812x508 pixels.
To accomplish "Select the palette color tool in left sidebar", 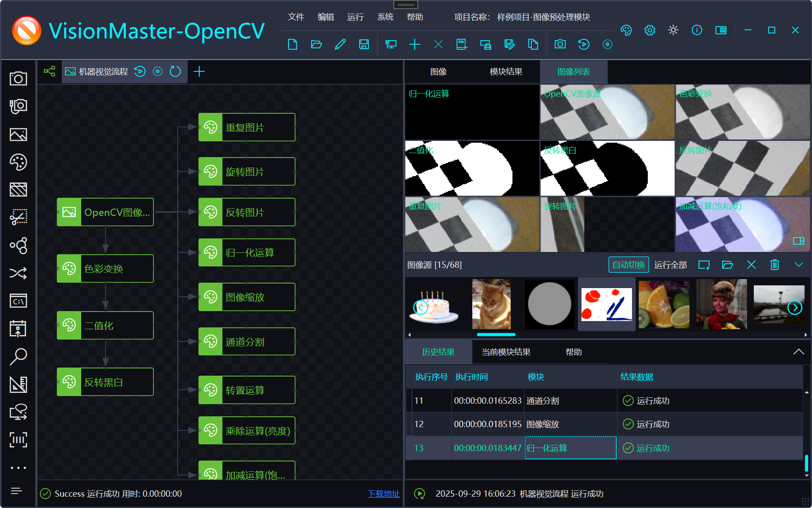I will point(18,162).
